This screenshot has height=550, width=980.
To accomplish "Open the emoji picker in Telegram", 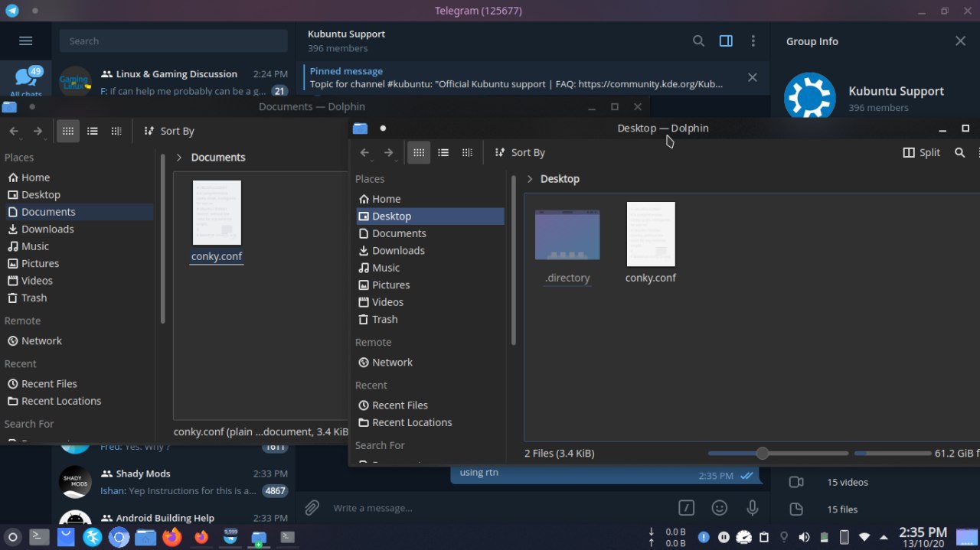I will click(720, 508).
